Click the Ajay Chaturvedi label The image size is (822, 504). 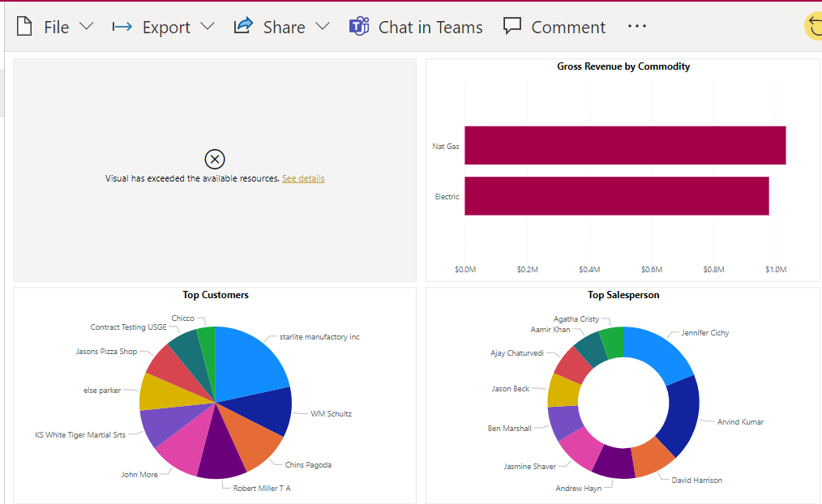517,353
